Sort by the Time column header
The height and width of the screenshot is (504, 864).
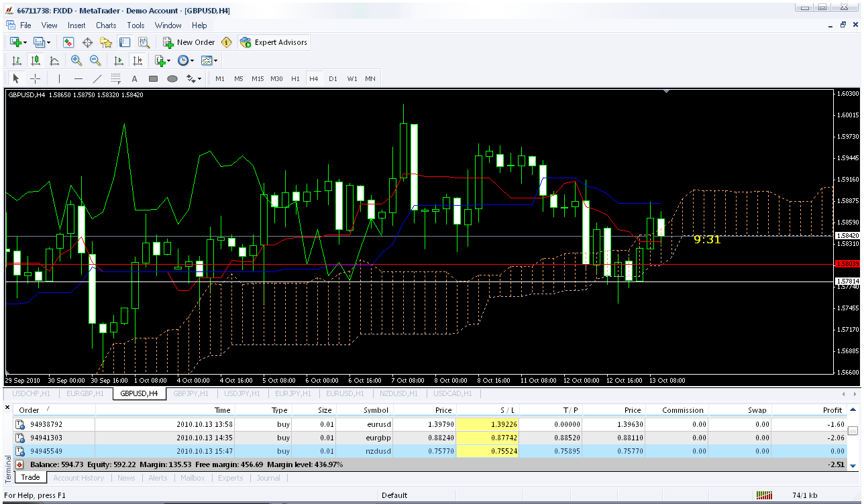pyautogui.click(x=165, y=410)
